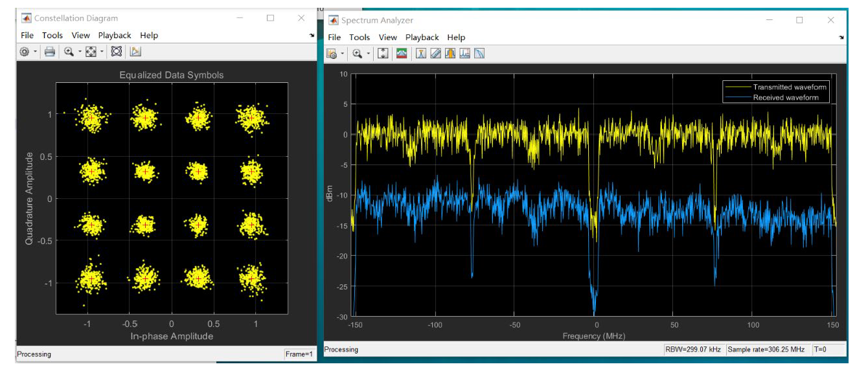Open View menu in Spectrum Analyzer
This screenshot has height=373, width=868.
[388, 38]
